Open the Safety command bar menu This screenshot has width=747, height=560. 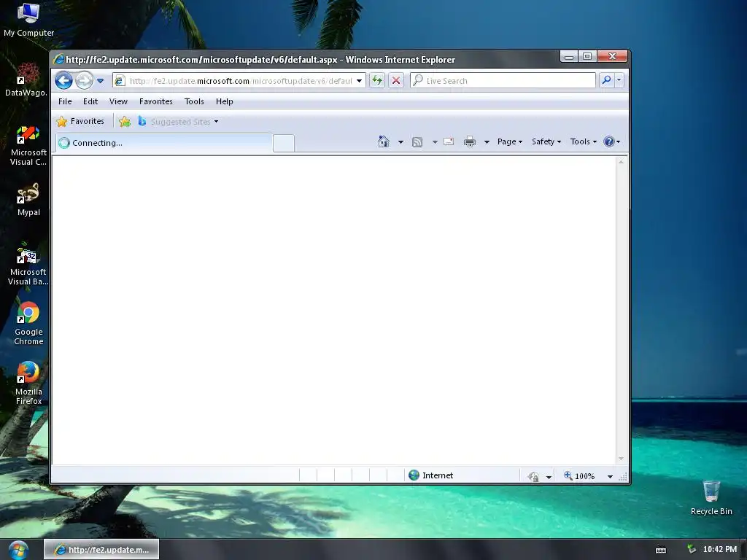coord(546,141)
